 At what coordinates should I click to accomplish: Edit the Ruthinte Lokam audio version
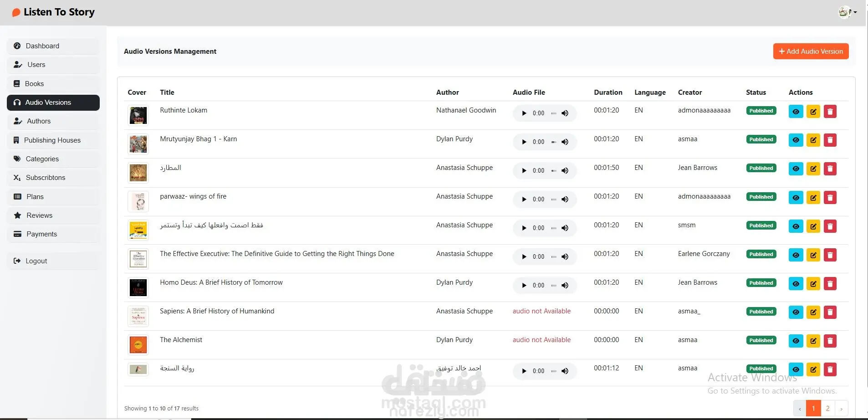tap(813, 112)
